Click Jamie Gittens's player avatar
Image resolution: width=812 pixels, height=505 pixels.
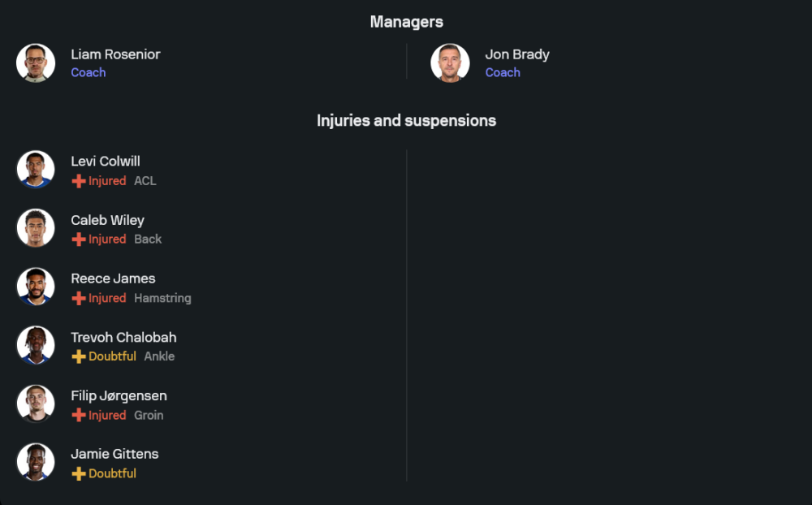pos(36,463)
